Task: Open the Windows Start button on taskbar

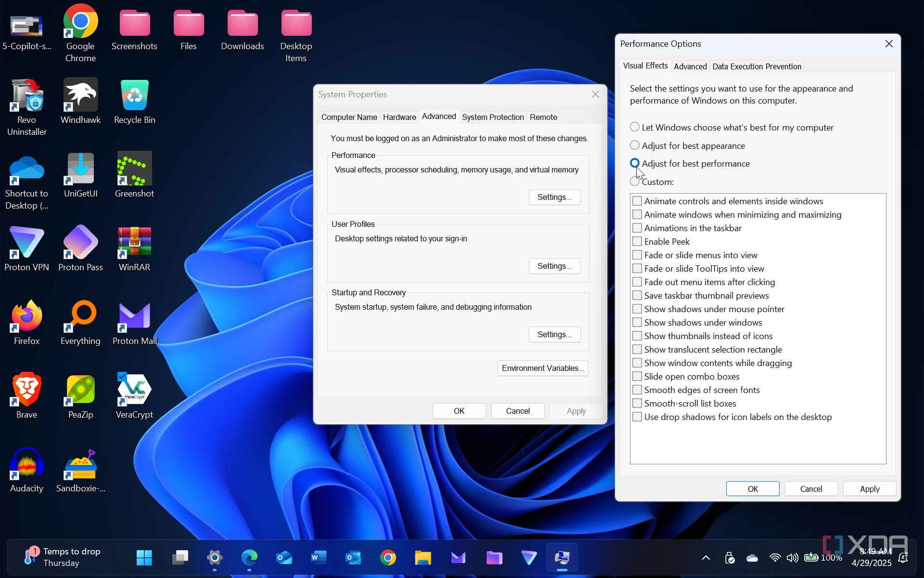Action: (x=144, y=558)
